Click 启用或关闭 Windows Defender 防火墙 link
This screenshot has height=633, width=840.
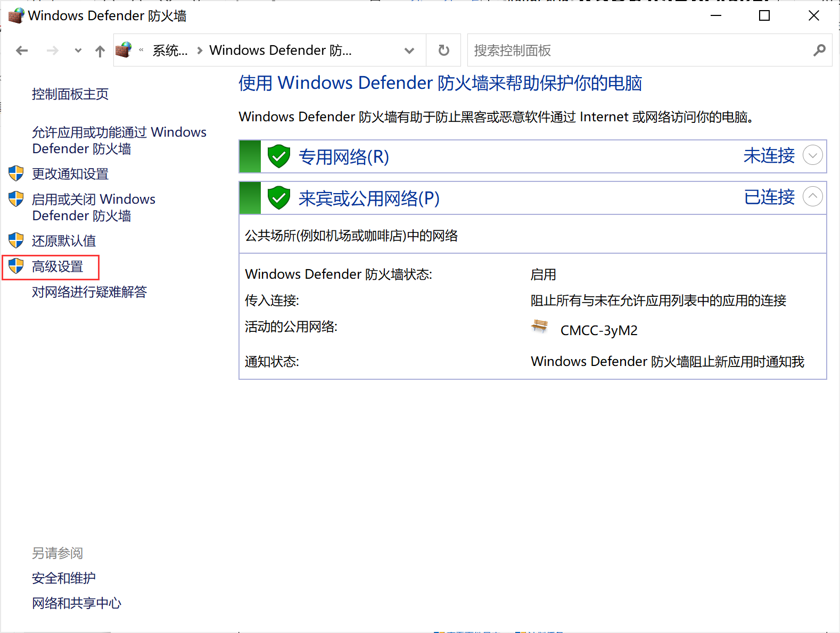point(94,207)
